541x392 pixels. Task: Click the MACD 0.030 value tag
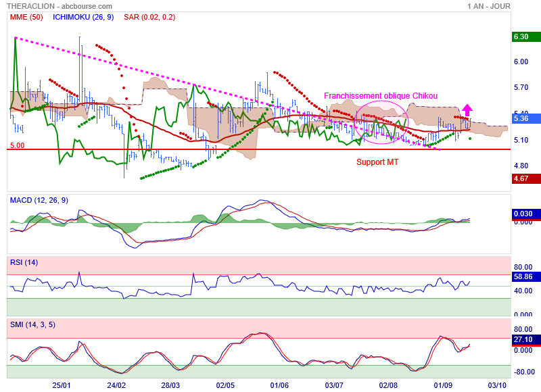(526, 214)
